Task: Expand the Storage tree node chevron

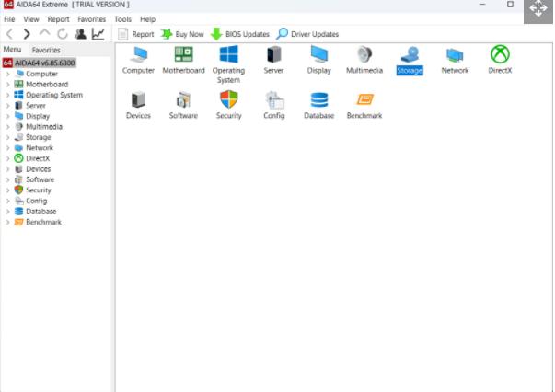Action: [x=7, y=138]
